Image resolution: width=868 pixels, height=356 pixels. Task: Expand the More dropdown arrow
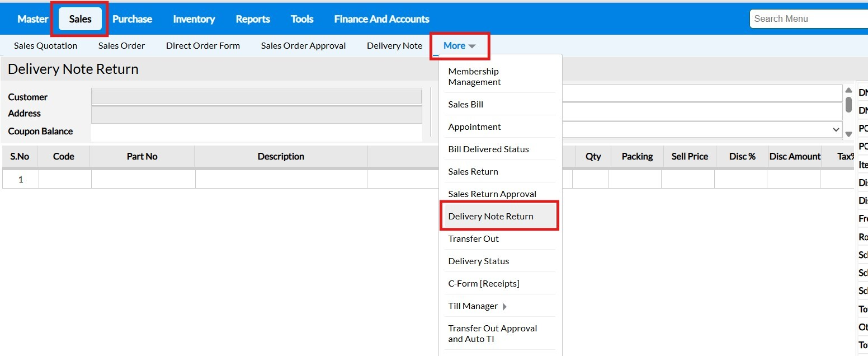coord(472,46)
